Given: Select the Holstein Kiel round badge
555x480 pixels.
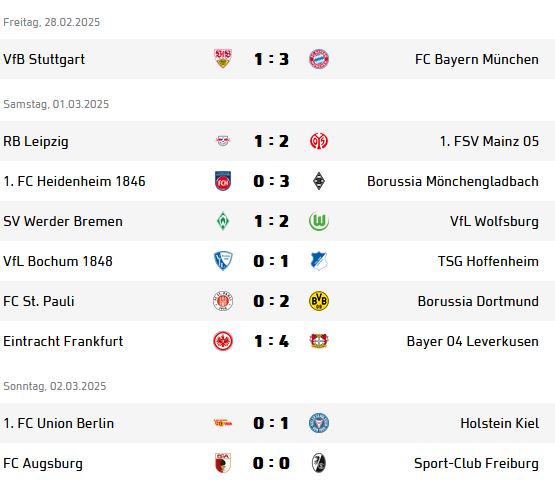Looking at the screenshot, I should 319,423.
